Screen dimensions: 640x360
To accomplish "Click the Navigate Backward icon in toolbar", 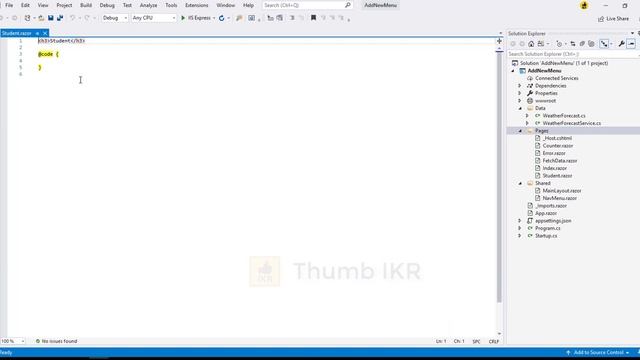I will tap(2, 18).
